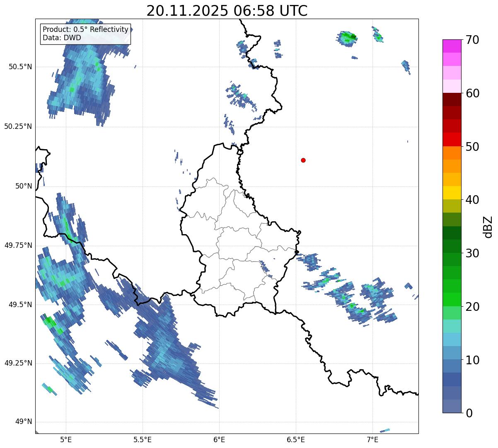Click the longitude label "5.5°E"
Viewport: 498px width, 448px height.
coord(143,439)
